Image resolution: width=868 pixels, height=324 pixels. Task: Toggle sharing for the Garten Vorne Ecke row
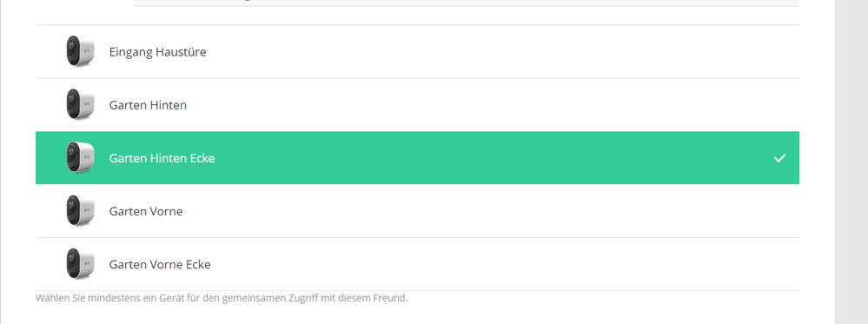click(x=417, y=264)
